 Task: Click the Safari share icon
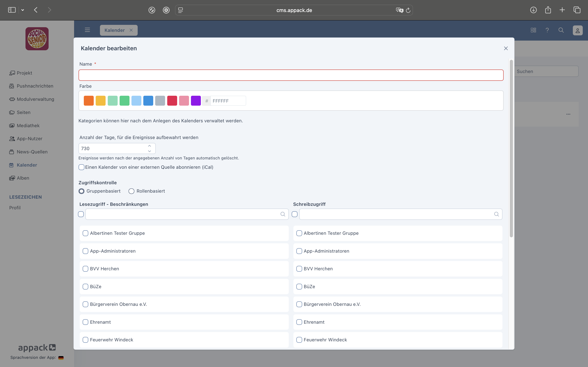coord(548,10)
